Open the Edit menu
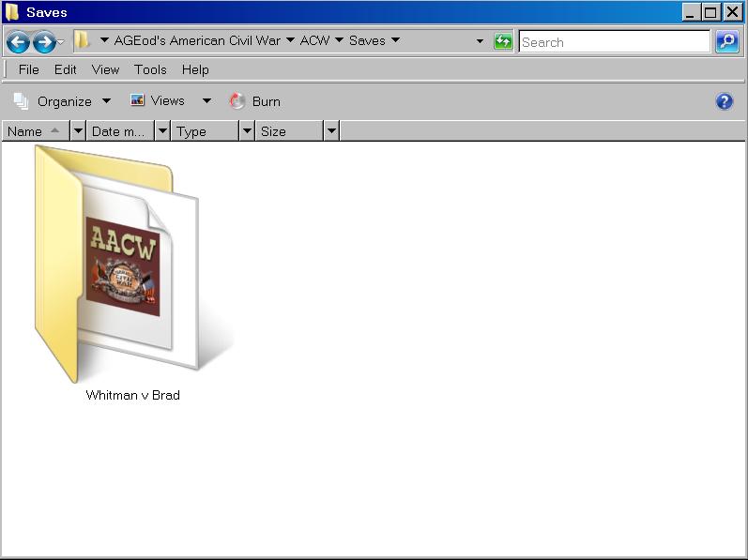The image size is (748, 560). pos(65,69)
